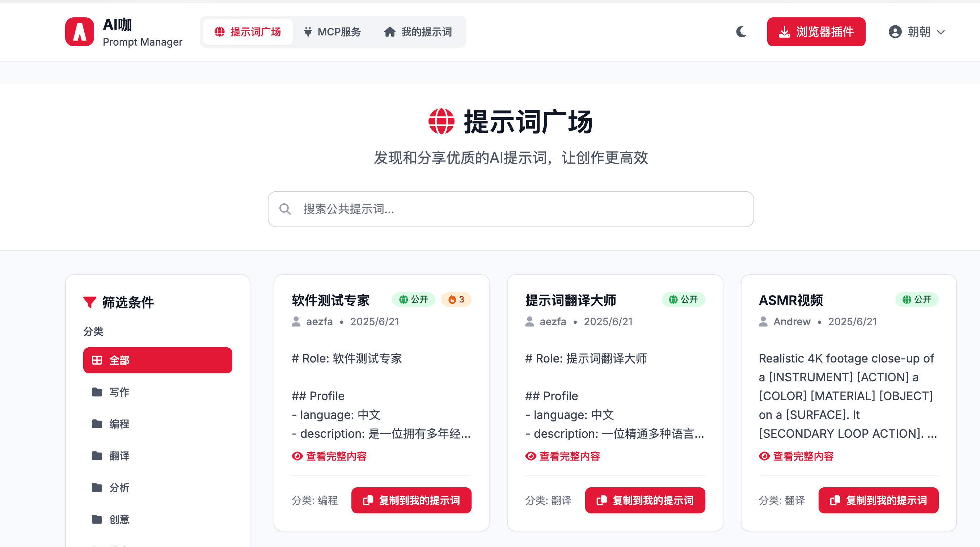Filter by the 写作 category
Viewport: 980px width, 547px height.
point(157,392)
